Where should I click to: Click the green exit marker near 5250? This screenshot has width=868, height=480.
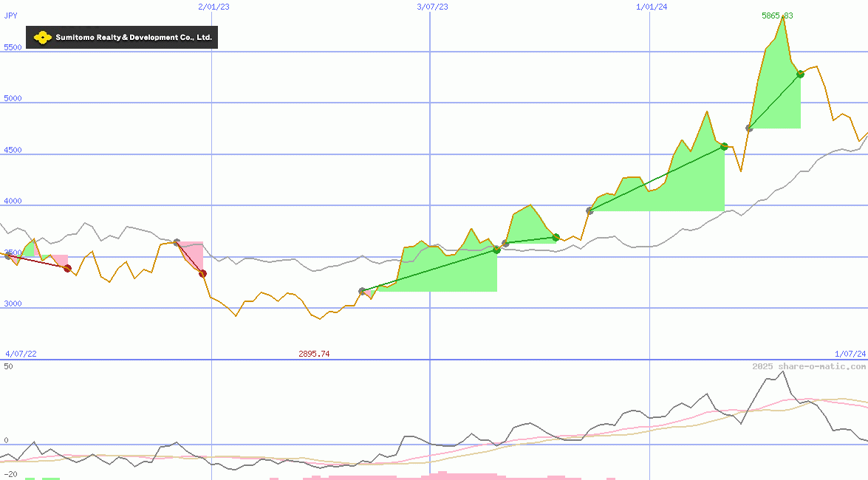pos(801,74)
